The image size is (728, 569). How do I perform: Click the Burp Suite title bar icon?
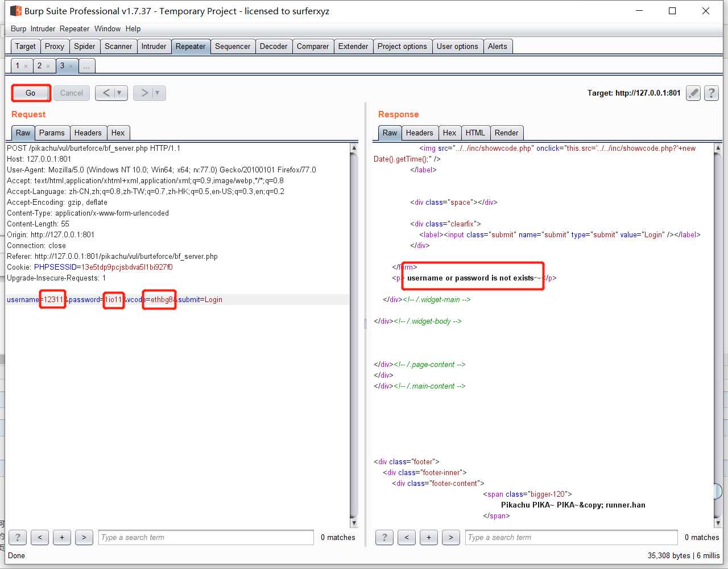(x=15, y=11)
